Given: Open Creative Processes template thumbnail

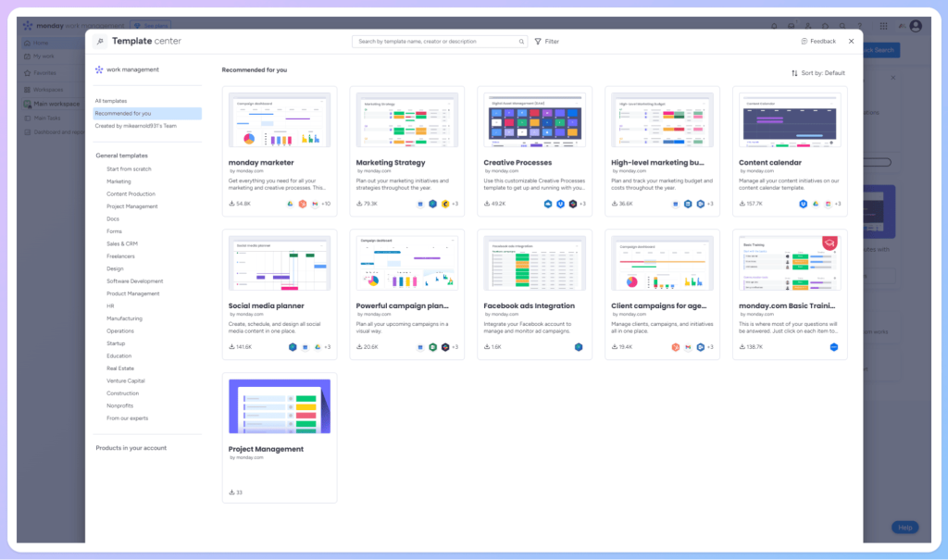Looking at the screenshot, I should click(534, 119).
